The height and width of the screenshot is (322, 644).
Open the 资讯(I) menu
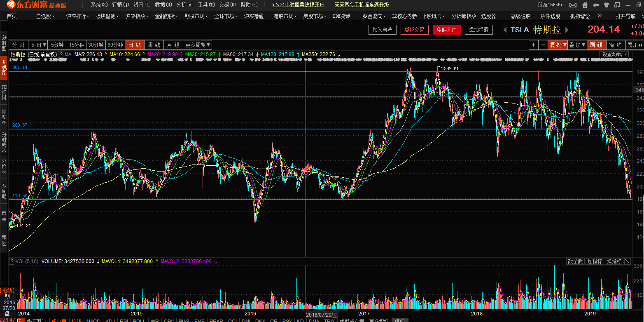tap(142, 5)
